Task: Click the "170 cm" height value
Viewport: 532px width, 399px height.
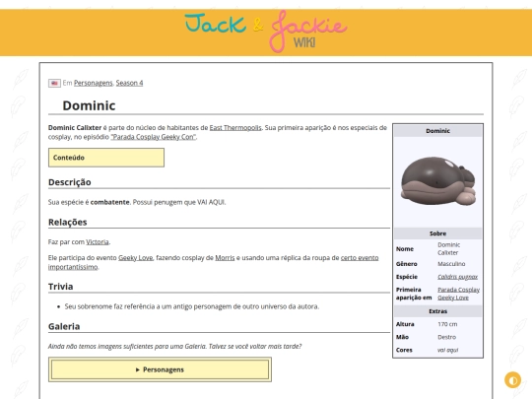Action: [x=447, y=324]
